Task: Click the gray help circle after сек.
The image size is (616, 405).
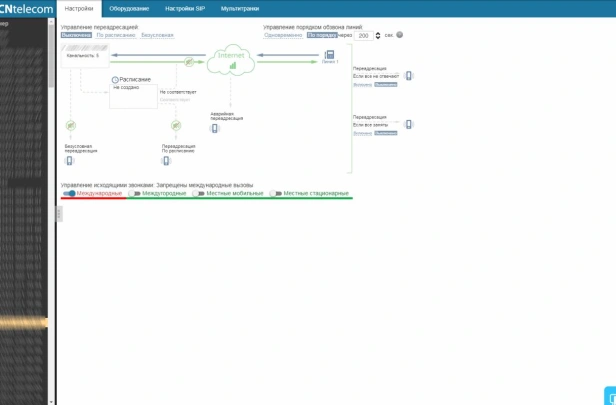Action: [x=400, y=35]
